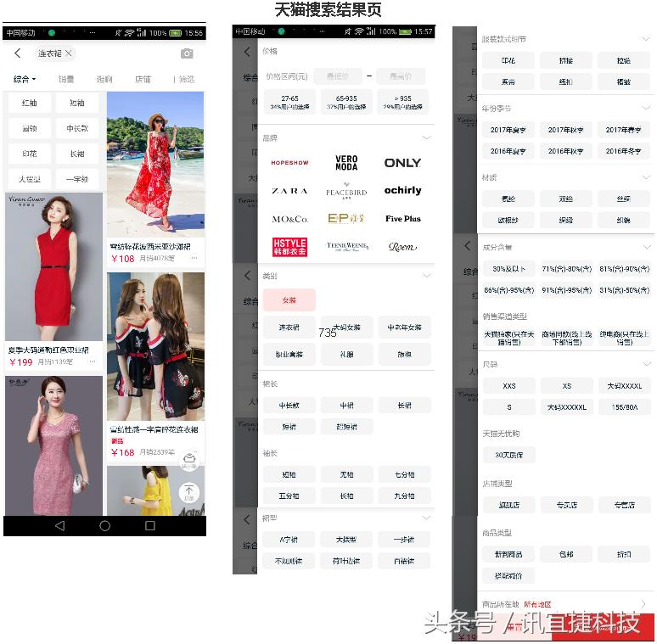Image resolution: width=657 pixels, height=644 pixels.
Task: Select the ochirly brand logo
Action: [402, 191]
